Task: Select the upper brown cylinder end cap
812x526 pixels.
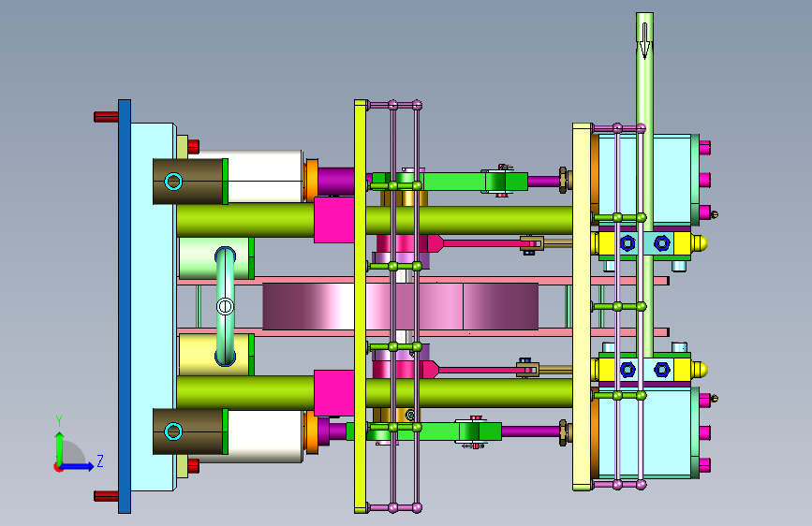Action: click(189, 182)
